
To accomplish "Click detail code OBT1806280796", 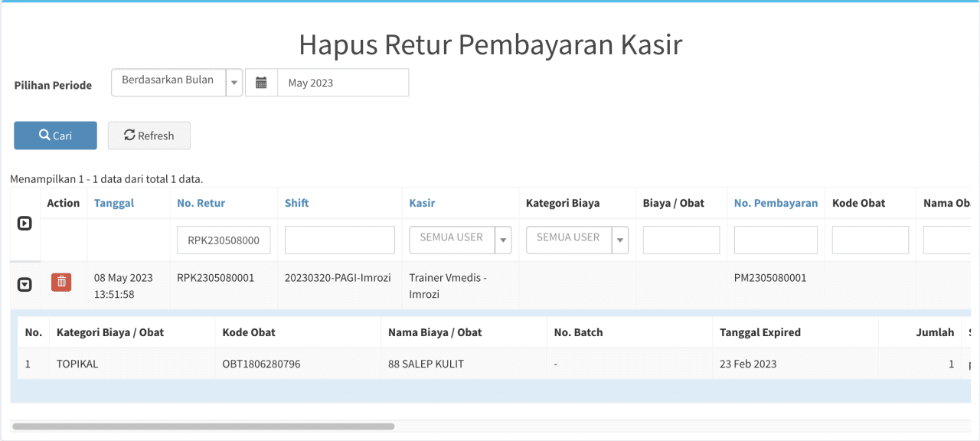I will pos(261,364).
